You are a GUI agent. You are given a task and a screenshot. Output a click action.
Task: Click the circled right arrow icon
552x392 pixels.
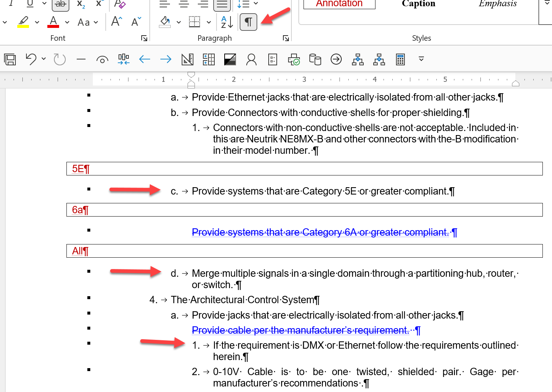coord(336,59)
